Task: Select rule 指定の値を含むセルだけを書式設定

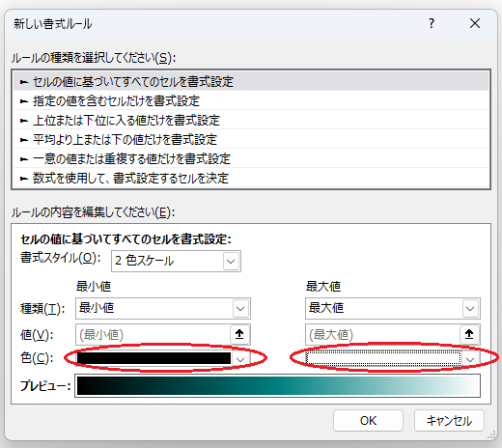Action: coord(251,100)
